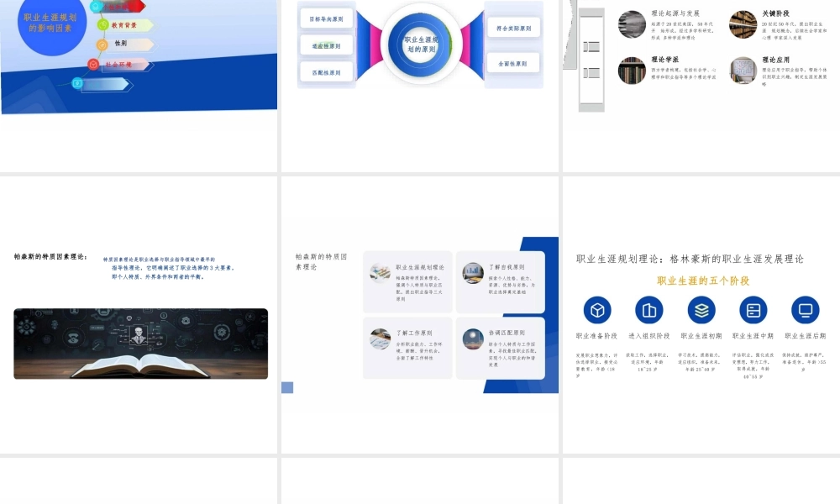Click the open book banner image
The height and width of the screenshot is (504, 840).
pyautogui.click(x=141, y=344)
